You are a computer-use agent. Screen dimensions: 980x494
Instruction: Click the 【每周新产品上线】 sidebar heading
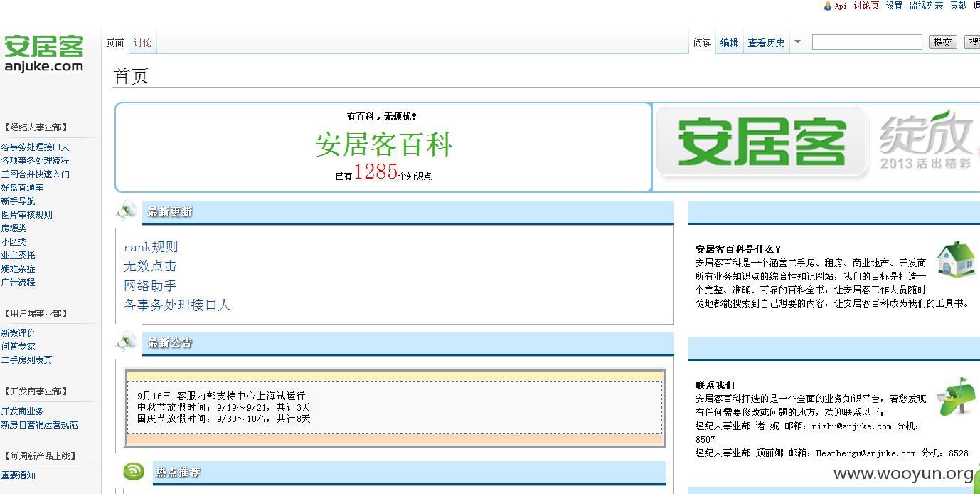(40, 456)
